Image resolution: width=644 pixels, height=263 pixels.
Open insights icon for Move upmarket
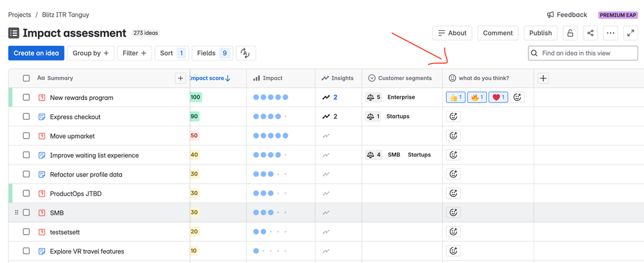pos(326,136)
